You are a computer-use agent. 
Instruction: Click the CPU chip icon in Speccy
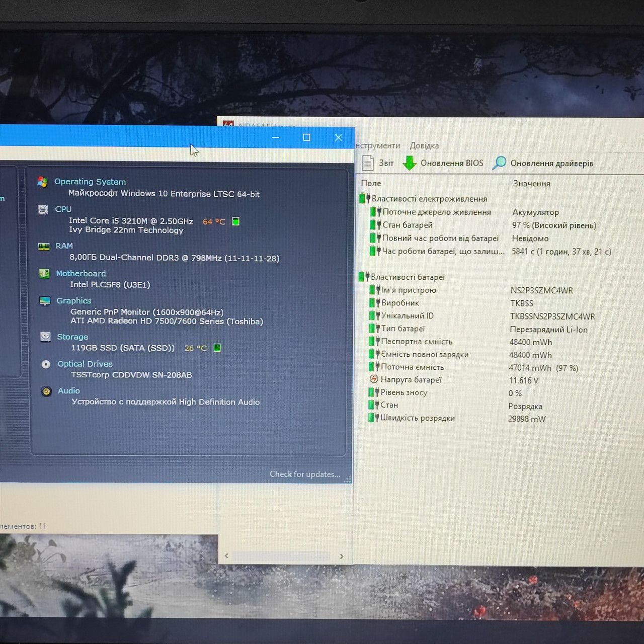tap(43, 209)
